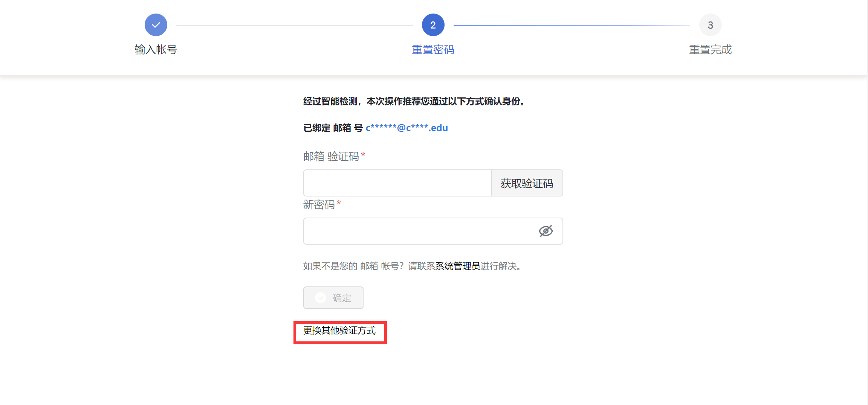The image size is (868, 405).
Task: Focus the 新密码 input field
Action: click(418, 231)
